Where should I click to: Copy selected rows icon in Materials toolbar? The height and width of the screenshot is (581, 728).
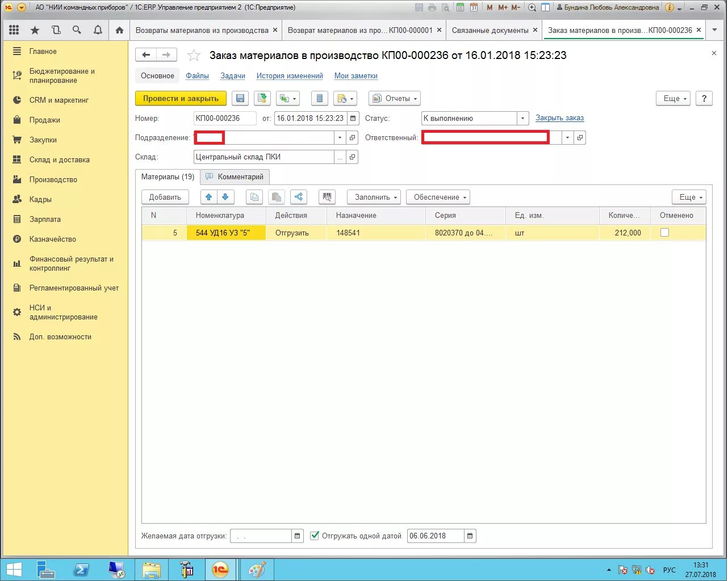point(254,197)
